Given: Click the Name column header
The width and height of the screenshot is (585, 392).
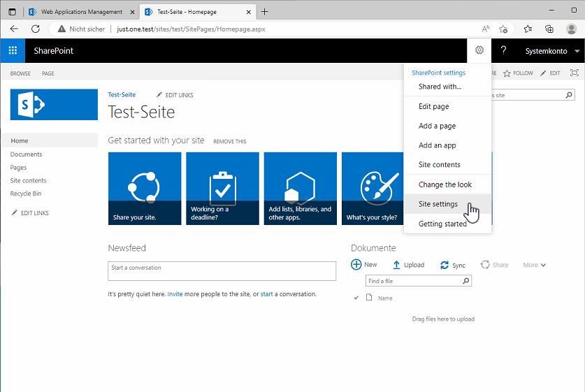Looking at the screenshot, I should coord(385,298).
